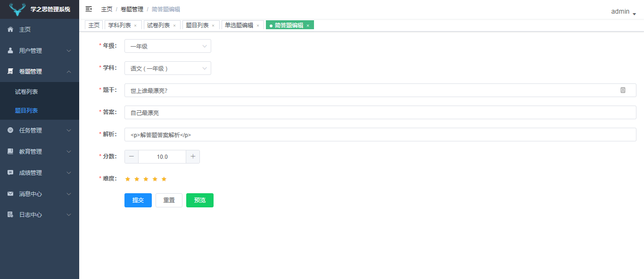Click the 卷题管理 book icon
Screen dimensions: 644x279
pos(11,71)
